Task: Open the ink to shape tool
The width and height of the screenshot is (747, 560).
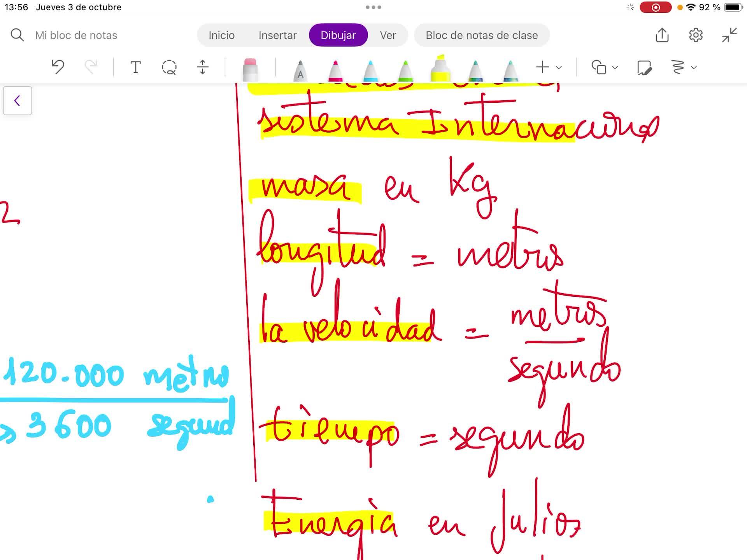Action: point(644,67)
